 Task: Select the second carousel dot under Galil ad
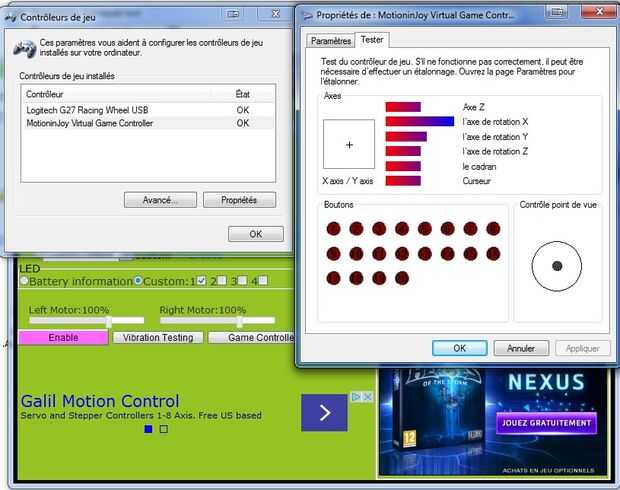(164, 429)
